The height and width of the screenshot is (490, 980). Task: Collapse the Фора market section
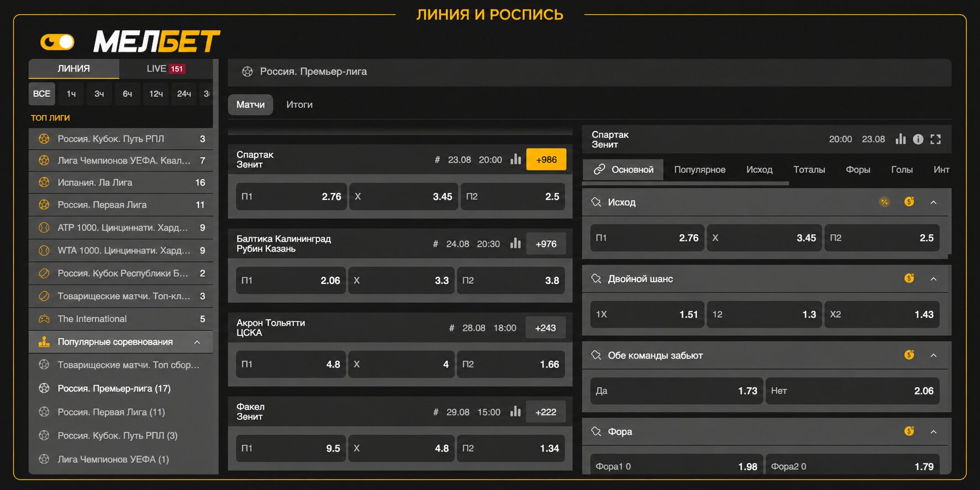point(934,431)
